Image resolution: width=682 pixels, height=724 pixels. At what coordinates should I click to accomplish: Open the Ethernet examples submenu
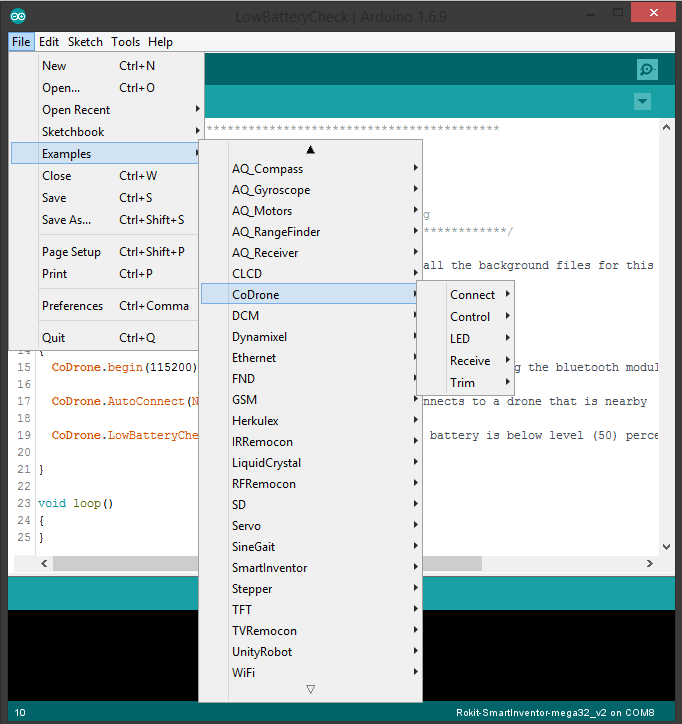pyautogui.click(x=309, y=358)
